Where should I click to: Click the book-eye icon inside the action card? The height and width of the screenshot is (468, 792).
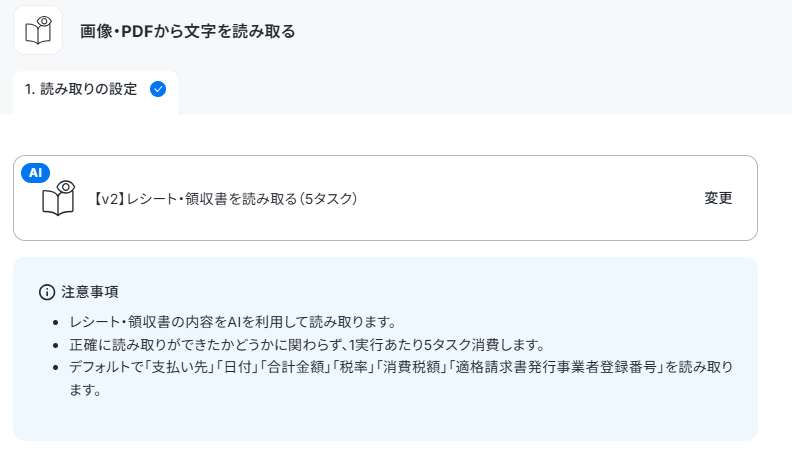click(x=58, y=198)
